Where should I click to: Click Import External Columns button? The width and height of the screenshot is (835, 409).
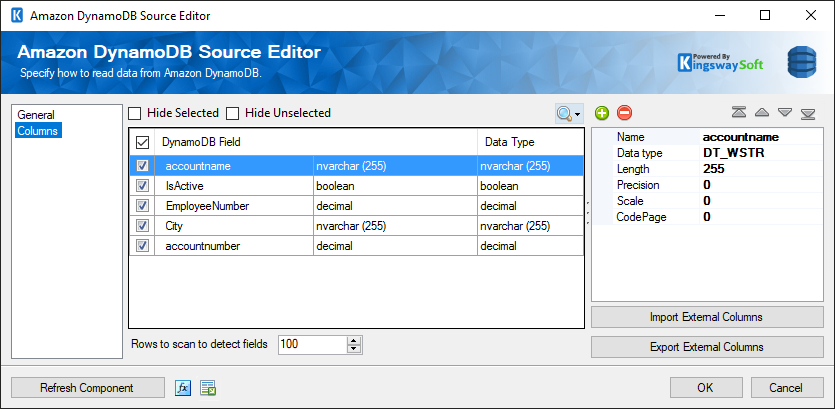pos(707,317)
